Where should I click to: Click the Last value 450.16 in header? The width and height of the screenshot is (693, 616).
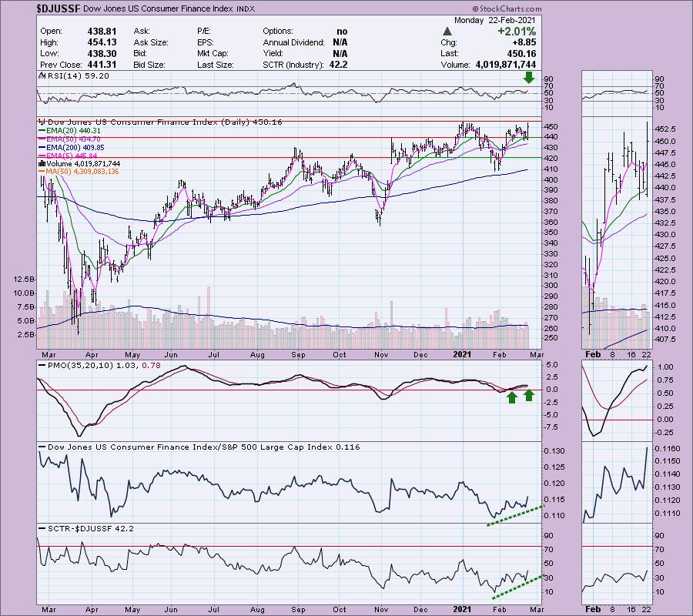521,53
